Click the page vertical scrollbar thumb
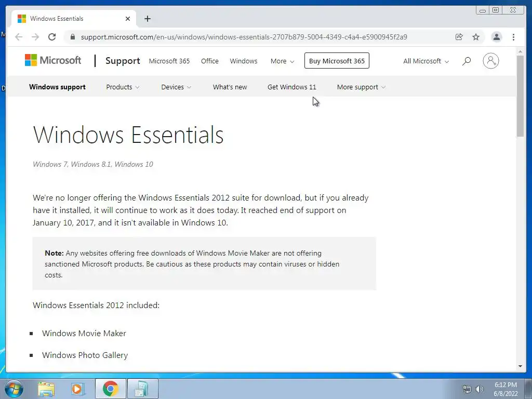Screen dimensions: 532x399 point(520,96)
